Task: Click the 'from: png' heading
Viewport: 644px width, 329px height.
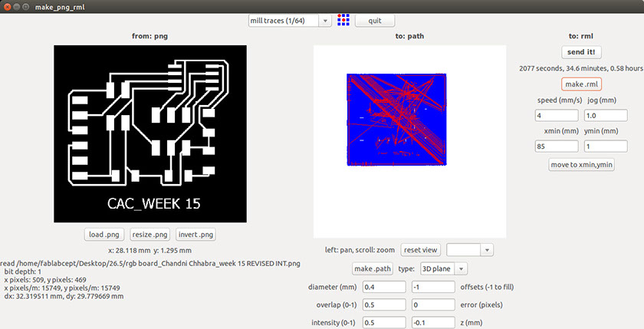Action: coord(149,36)
